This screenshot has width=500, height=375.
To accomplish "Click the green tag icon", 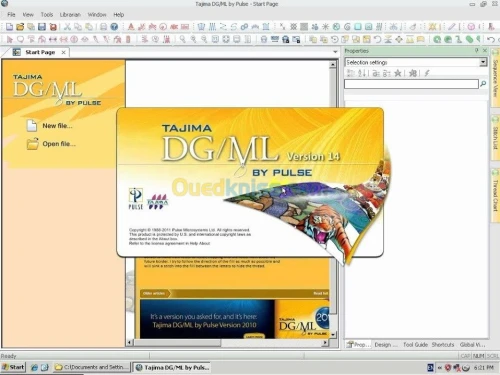I will click(469, 39).
